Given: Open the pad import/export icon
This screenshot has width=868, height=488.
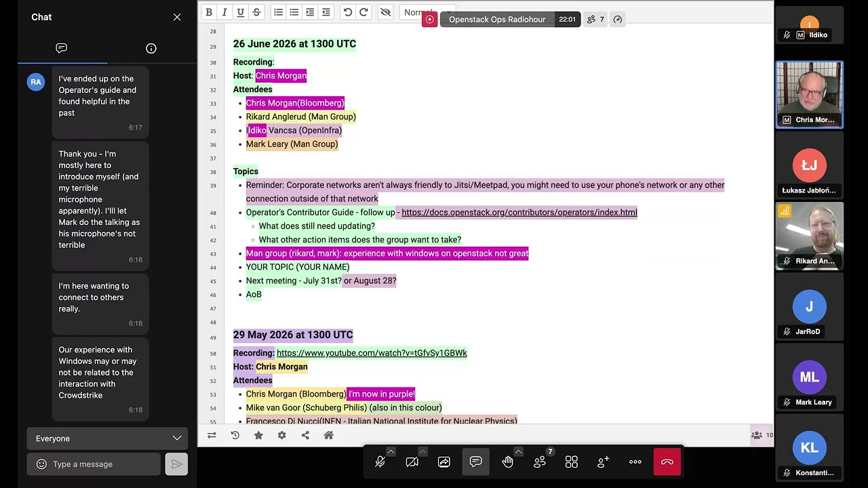Looking at the screenshot, I should click(212, 435).
